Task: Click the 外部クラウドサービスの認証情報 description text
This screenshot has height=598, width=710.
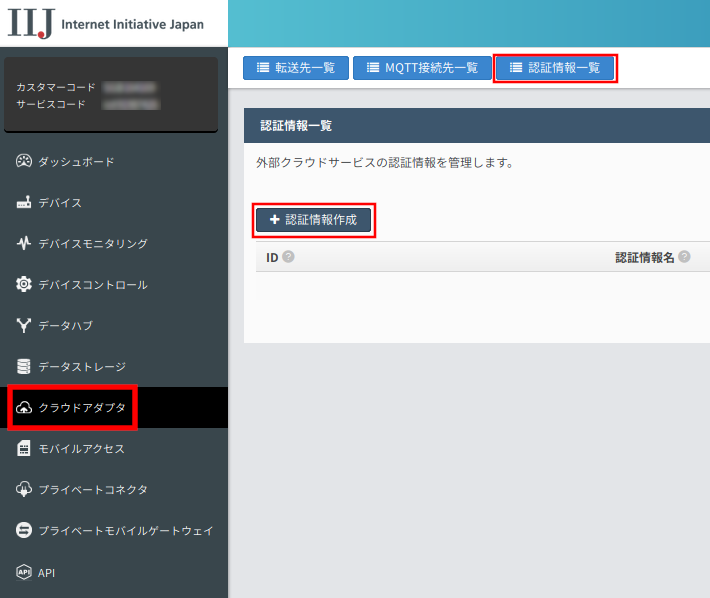Action: click(x=384, y=163)
